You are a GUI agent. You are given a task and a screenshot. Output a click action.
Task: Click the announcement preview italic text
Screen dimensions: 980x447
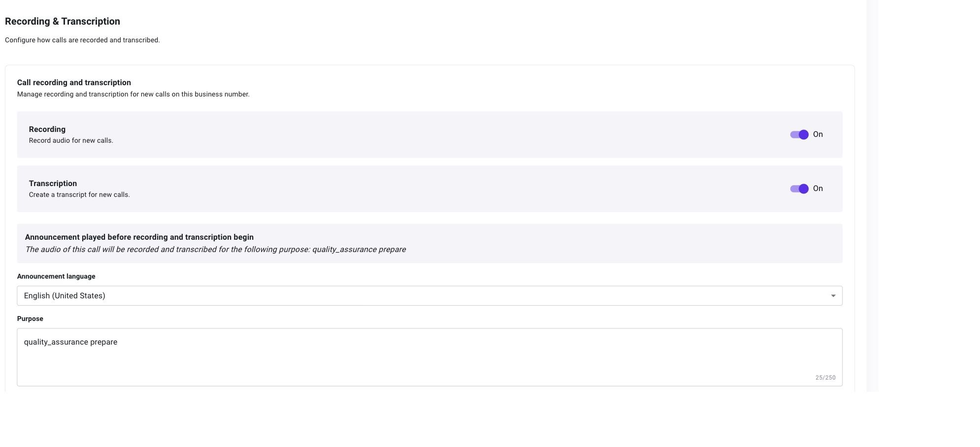pos(215,250)
